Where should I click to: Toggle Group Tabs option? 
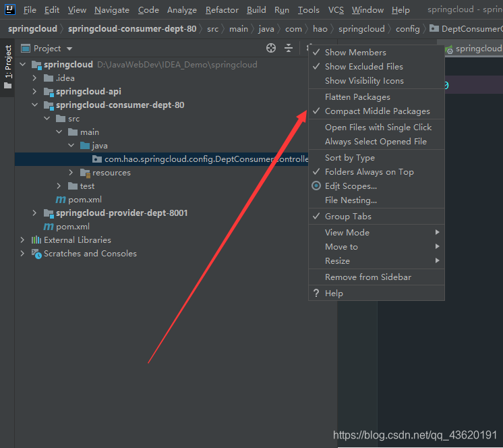[x=376, y=217]
